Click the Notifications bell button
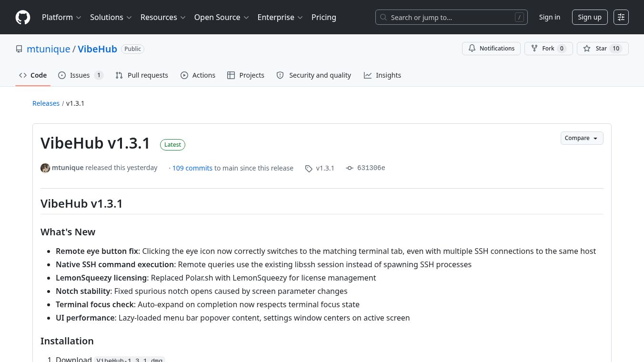Screen dimensions: 644x362 (491, 49)
